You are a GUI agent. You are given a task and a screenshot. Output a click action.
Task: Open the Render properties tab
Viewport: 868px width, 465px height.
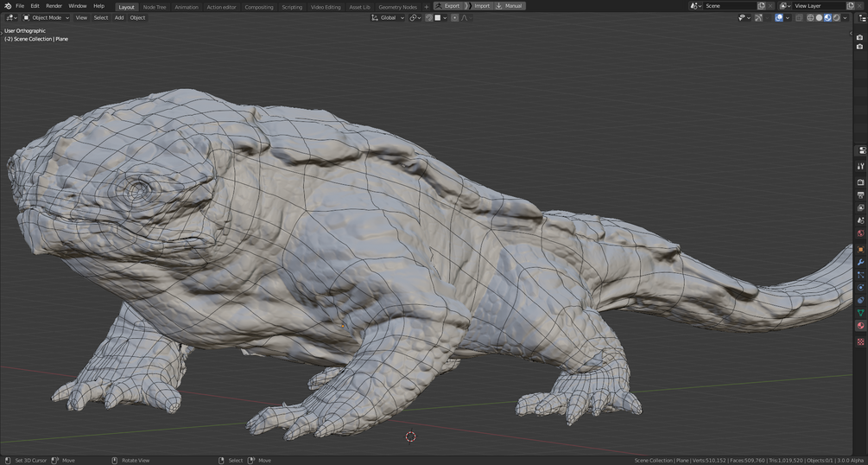[861, 182]
